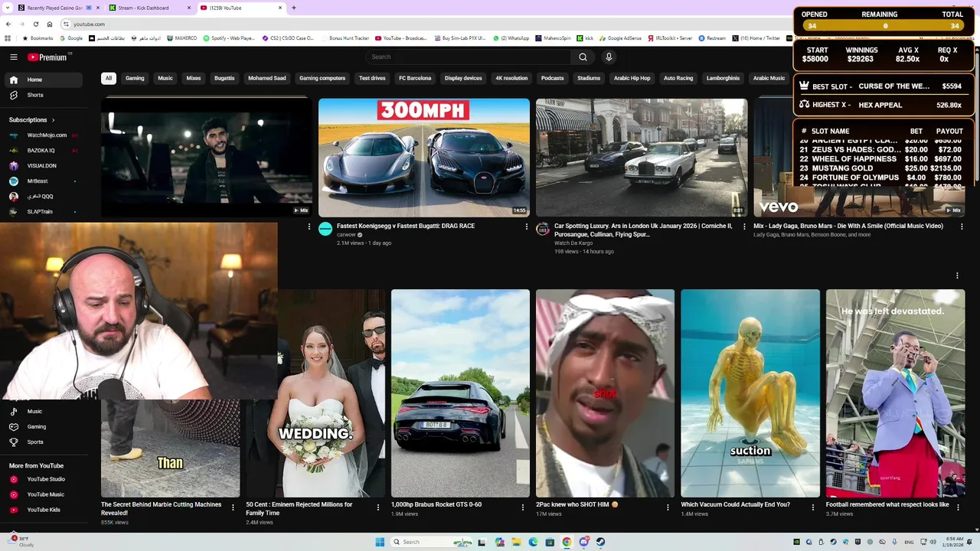Open Gaming under Explore in sidebar
This screenshot has width=980, height=551.
(43, 427)
